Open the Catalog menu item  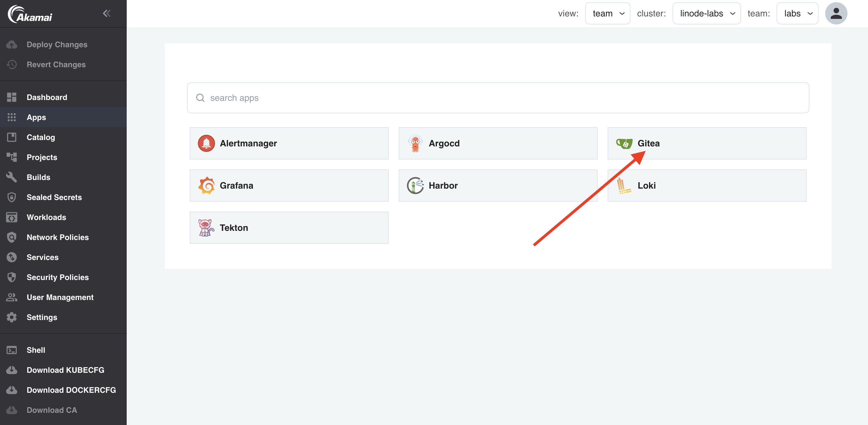[63, 137]
